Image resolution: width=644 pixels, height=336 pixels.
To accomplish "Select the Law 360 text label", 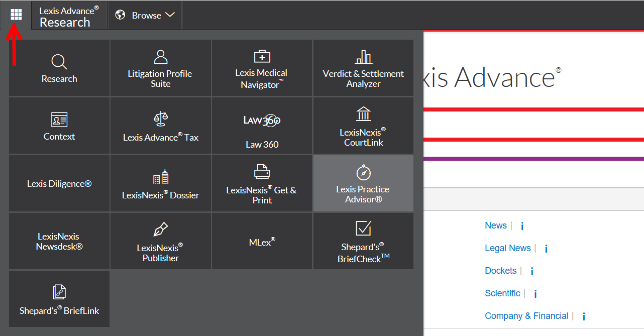I will [262, 145].
